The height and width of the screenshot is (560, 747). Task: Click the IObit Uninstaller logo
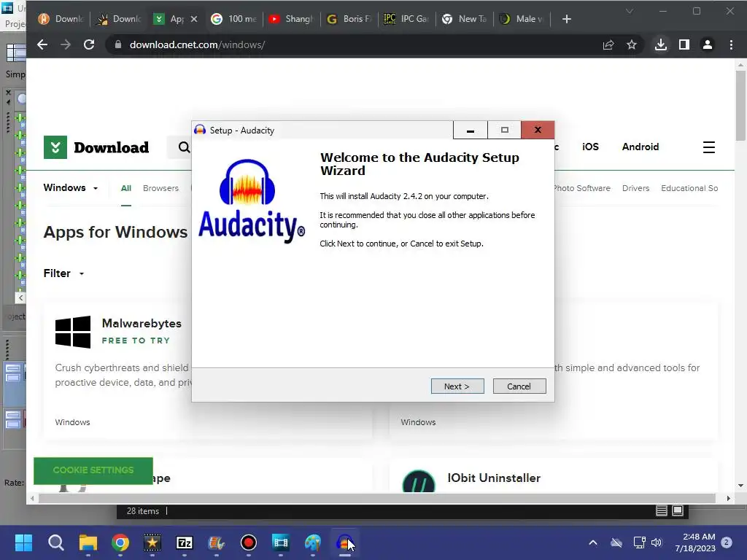tap(418, 481)
